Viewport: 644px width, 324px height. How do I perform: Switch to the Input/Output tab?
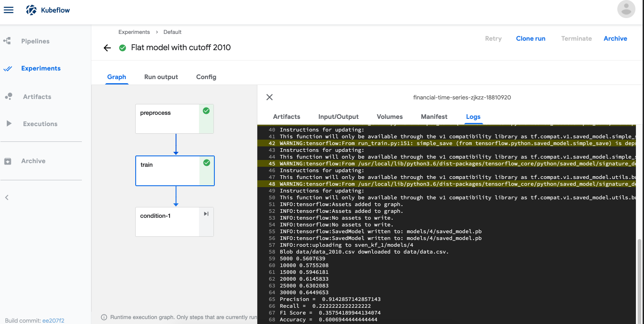click(338, 117)
